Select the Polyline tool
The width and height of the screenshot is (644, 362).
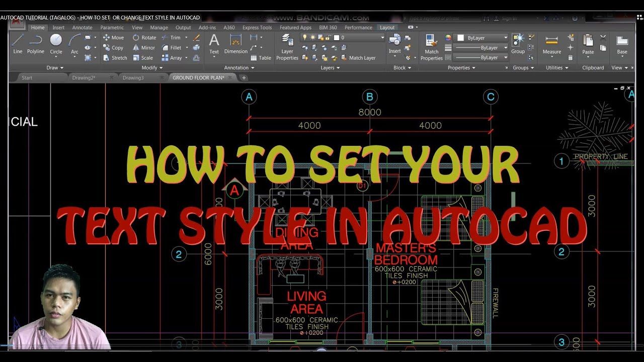tap(36, 44)
